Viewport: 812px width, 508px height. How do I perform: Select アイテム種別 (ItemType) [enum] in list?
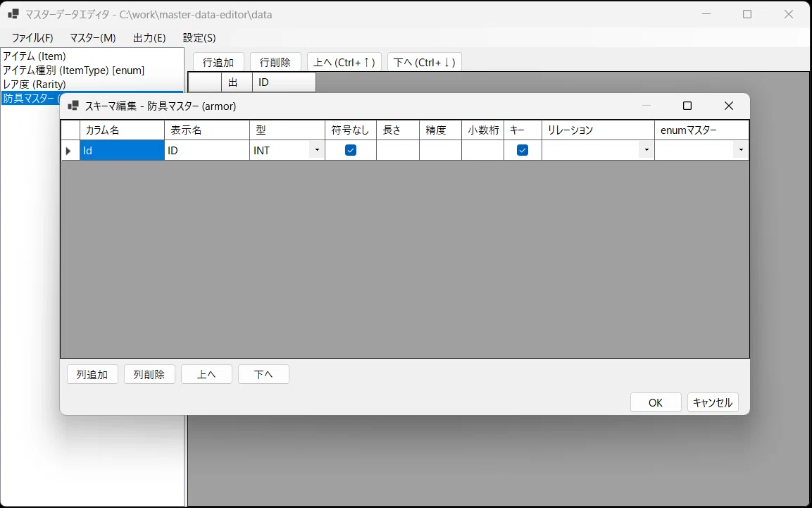pos(92,70)
